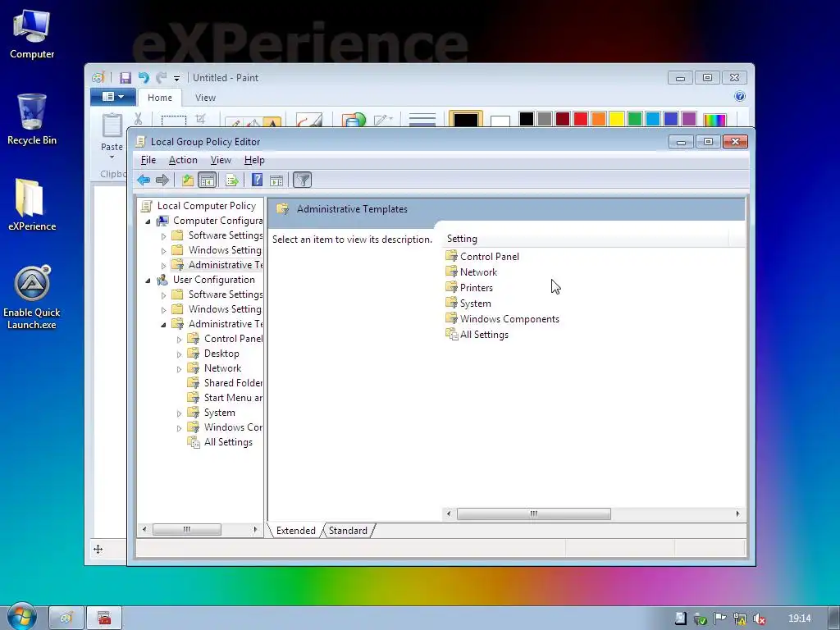
Task: Open Customize Quick Access Toolbar dropdown in Paint
Action: pyautogui.click(x=177, y=78)
